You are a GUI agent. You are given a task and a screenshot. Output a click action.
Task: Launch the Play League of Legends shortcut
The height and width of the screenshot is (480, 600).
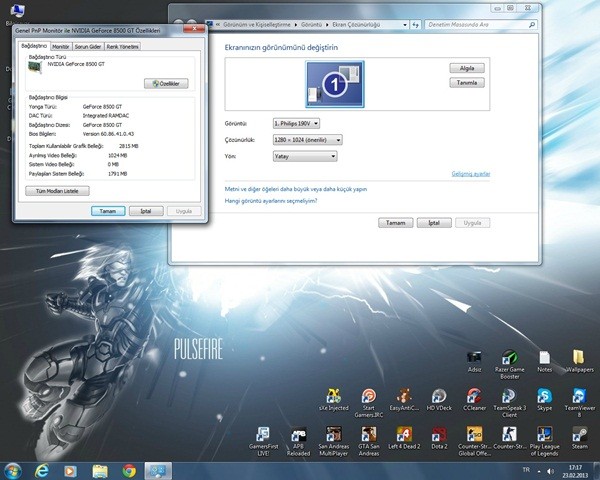click(544, 436)
